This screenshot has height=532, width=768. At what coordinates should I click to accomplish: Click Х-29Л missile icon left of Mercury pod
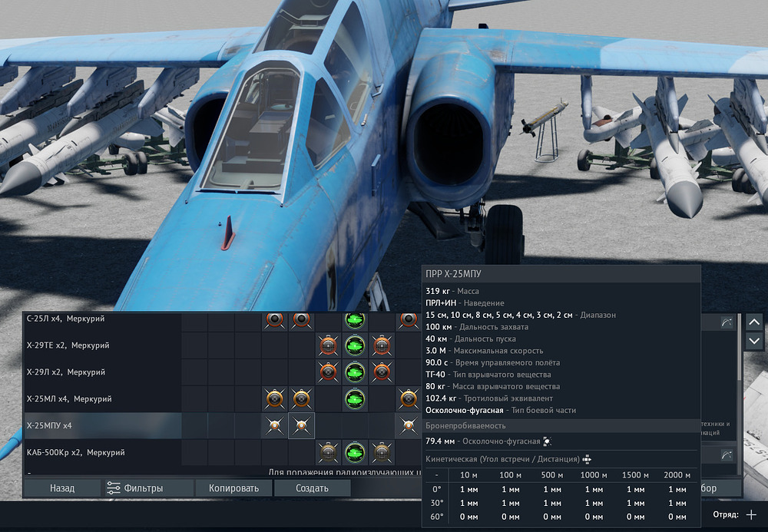[328, 372]
